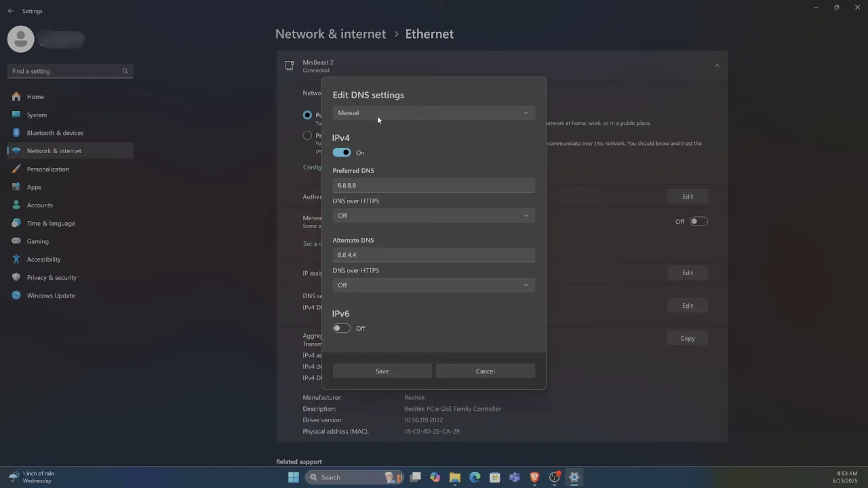
Task: Launch the Microsoft Teams taskbar icon
Action: click(514, 477)
